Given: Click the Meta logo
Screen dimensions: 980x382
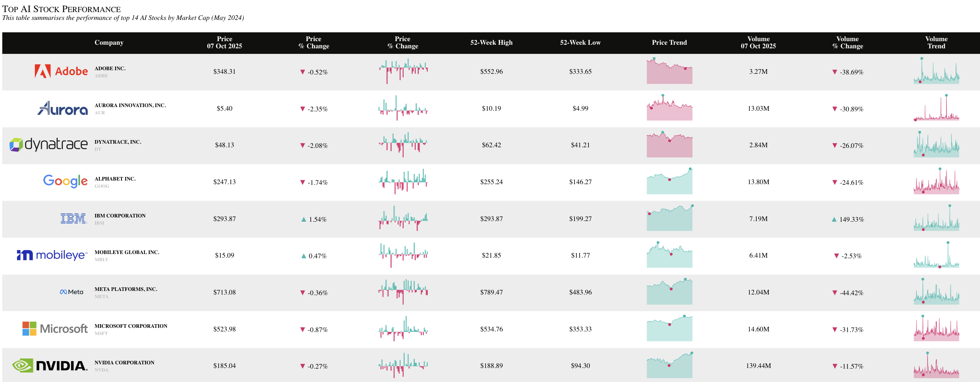Looking at the screenshot, I should tap(71, 292).
